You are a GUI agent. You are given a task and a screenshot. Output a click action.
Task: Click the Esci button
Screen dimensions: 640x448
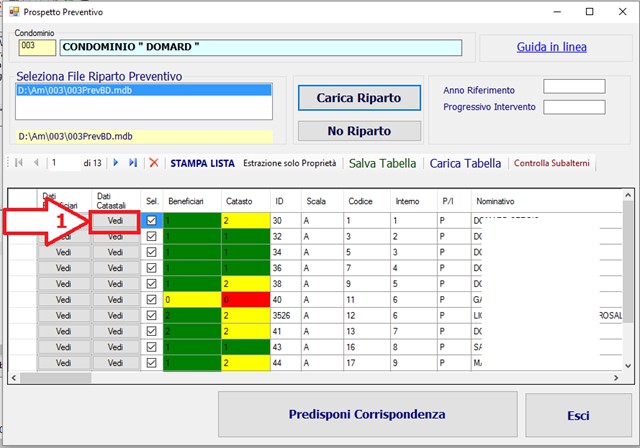[578, 415]
